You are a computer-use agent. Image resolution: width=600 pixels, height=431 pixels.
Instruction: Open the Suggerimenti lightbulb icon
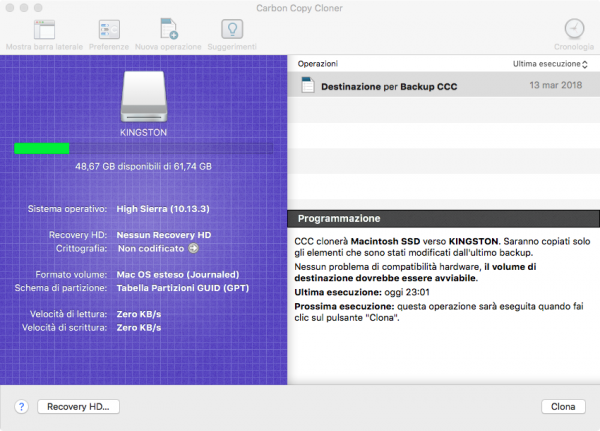tap(231, 29)
